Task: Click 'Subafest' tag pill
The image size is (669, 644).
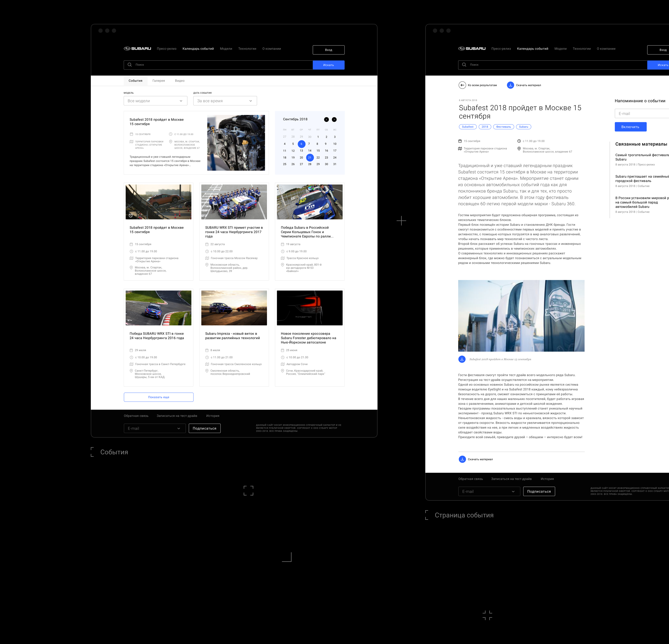Action: pos(468,127)
